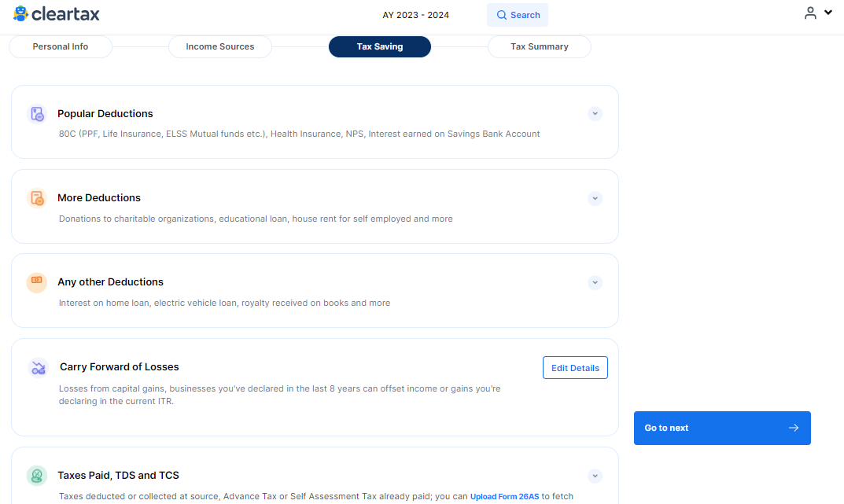The image size is (844, 504).
Task: Click the Interest on home loan description
Action: point(224,303)
